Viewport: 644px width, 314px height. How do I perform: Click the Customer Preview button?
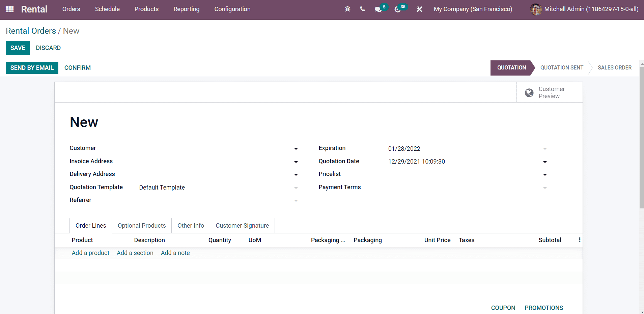click(550, 92)
